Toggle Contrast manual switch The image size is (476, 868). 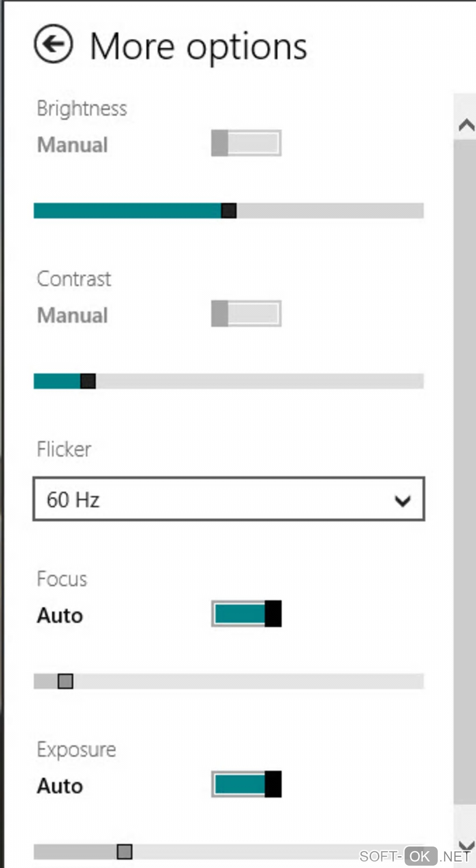coord(246,313)
